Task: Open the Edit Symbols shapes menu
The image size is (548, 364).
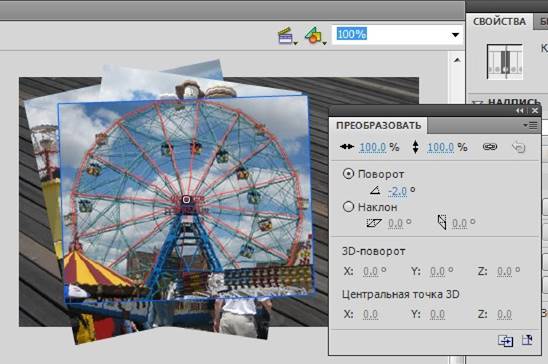Action: point(316,36)
